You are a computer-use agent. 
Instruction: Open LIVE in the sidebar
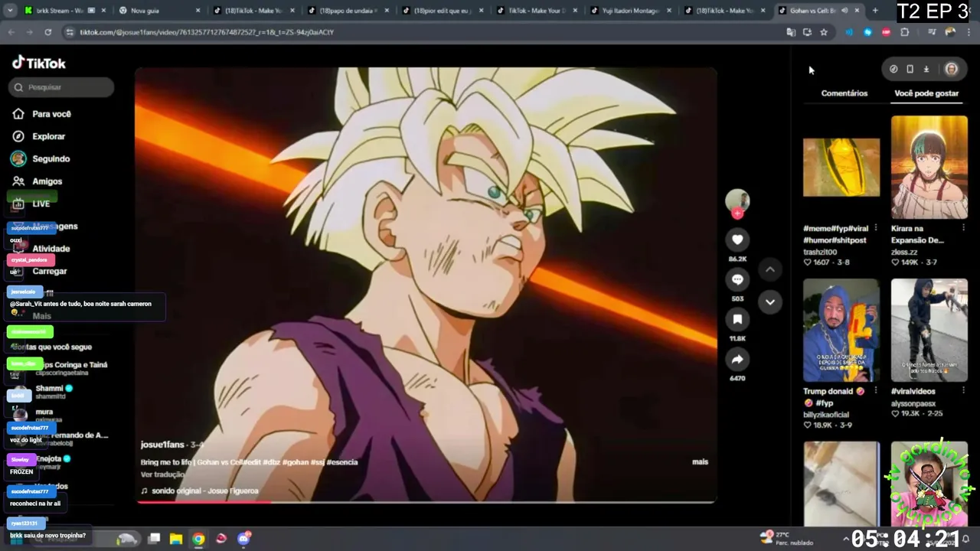(41, 204)
